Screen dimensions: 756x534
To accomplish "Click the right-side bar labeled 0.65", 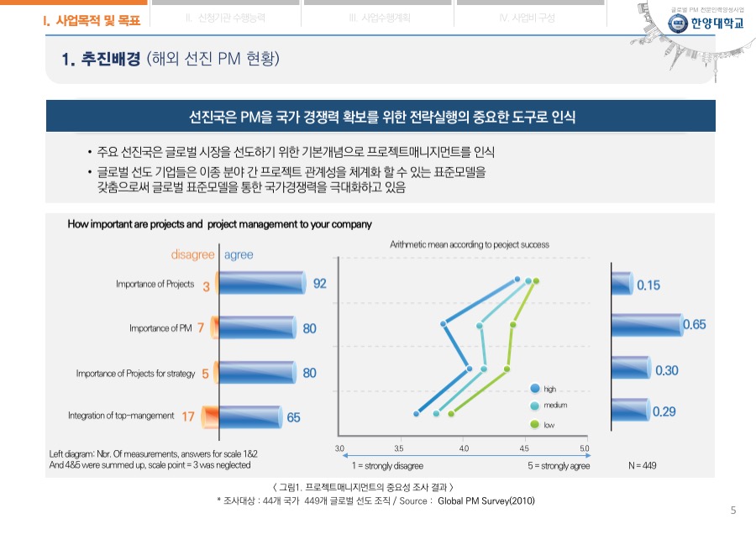I will tap(648, 325).
